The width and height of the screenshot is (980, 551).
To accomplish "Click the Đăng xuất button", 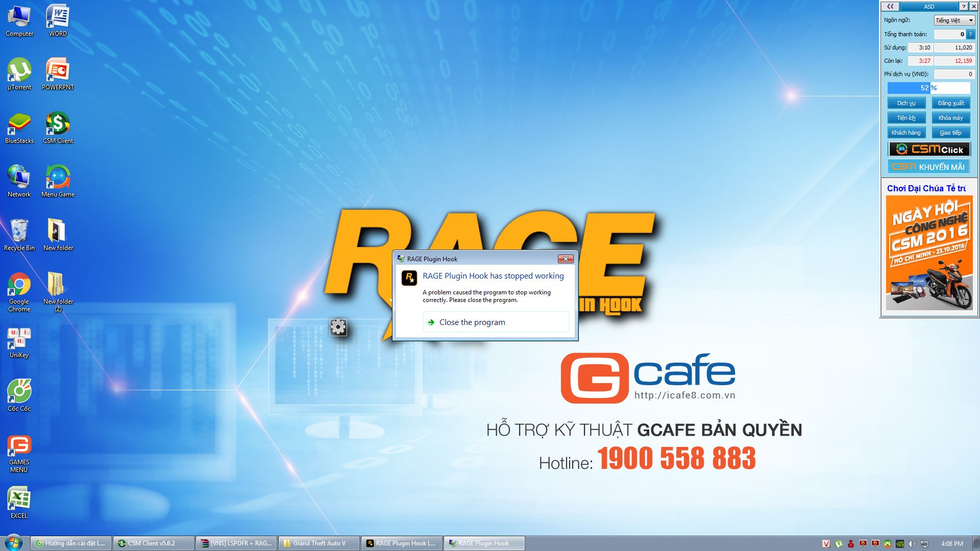I will pos(950,103).
